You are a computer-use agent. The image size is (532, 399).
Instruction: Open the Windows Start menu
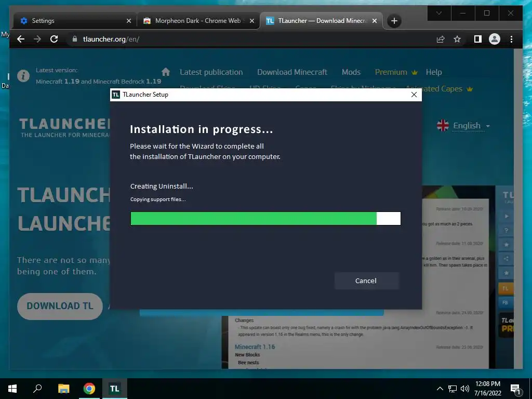[x=12, y=389]
